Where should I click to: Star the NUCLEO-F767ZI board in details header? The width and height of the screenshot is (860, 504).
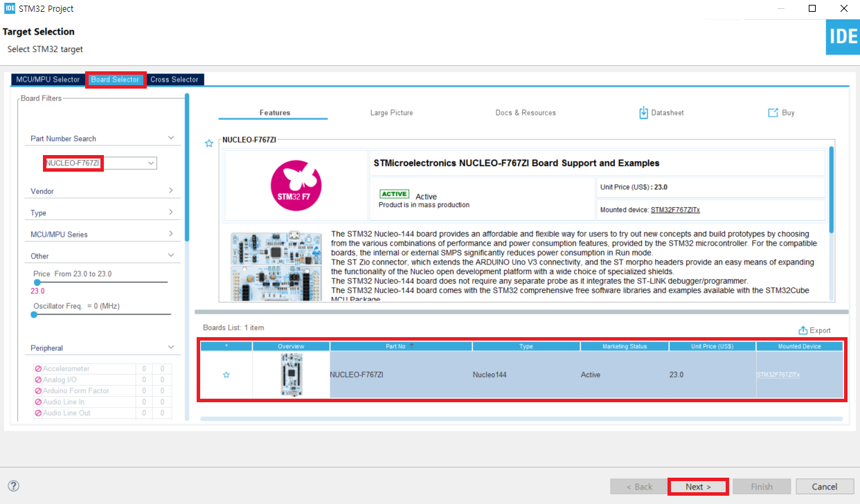(x=209, y=143)
